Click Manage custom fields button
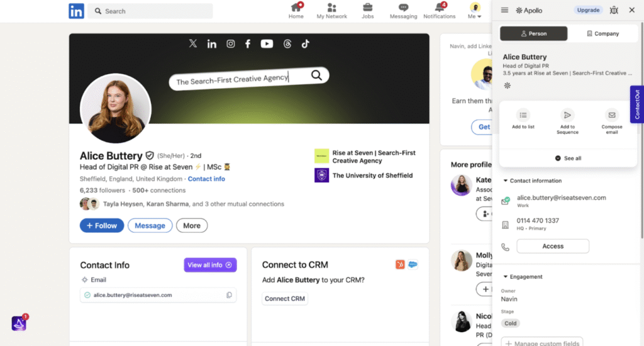644x346 pixels. [541, 342]
